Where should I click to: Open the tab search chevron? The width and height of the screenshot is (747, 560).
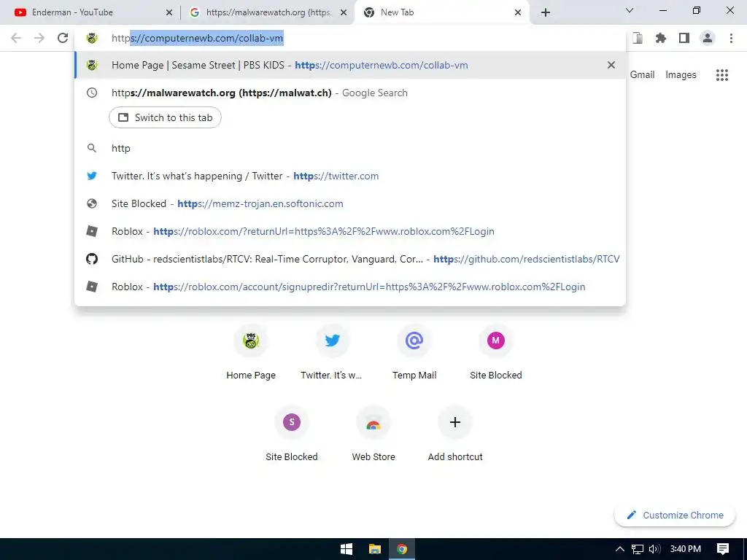coord(630,10)
